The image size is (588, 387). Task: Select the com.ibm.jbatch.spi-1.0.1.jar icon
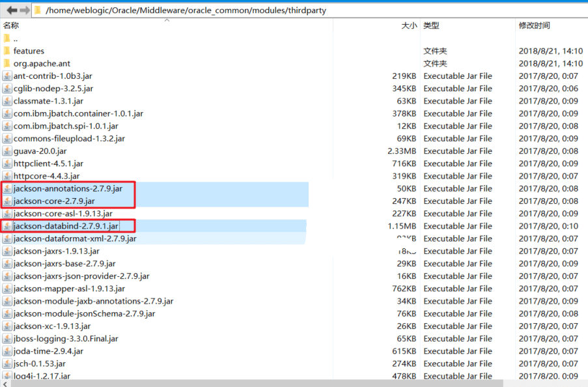tap(7, 126)
